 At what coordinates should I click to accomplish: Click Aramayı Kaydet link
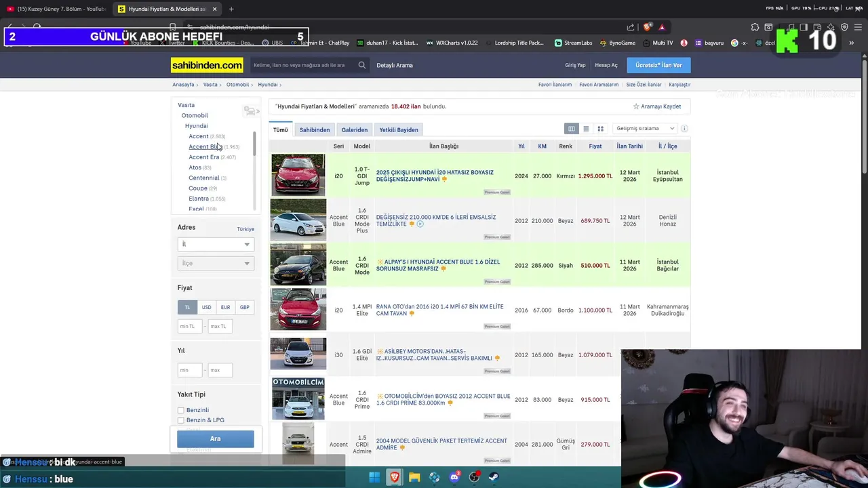661,106
